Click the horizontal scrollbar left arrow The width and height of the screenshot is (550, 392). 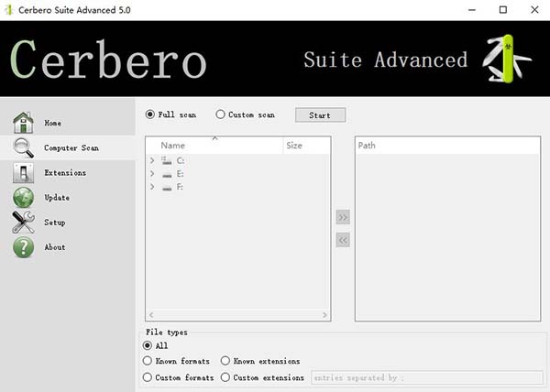151,315
